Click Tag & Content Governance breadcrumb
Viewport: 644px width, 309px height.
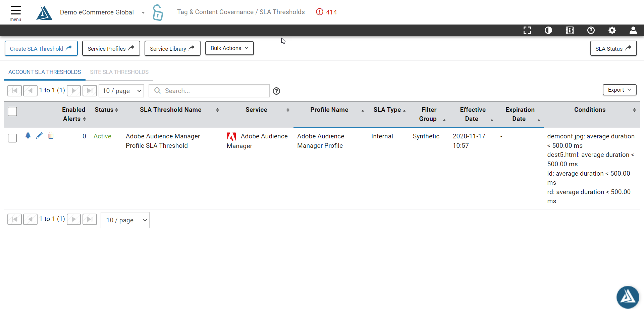(x=215, y=12)
